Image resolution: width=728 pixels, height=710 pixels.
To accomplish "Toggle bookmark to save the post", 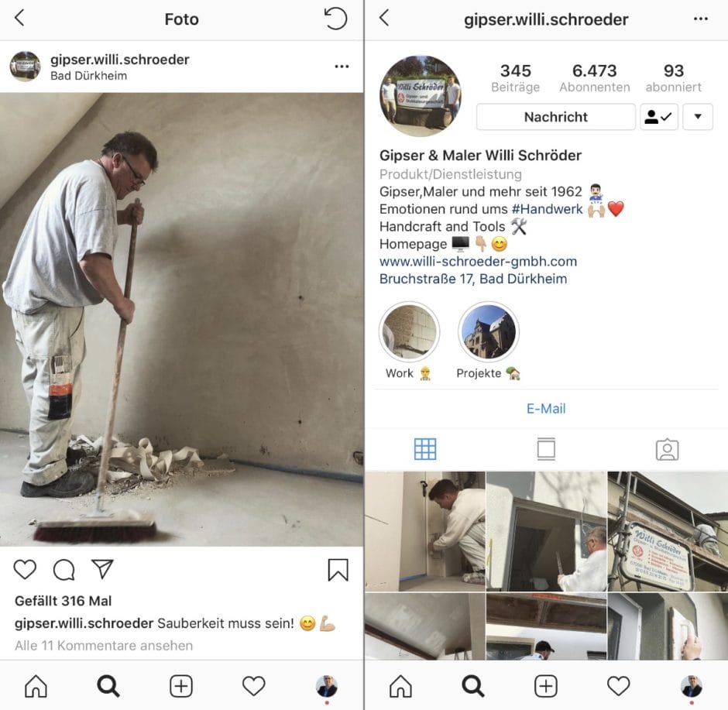I will click(x=338, y=570).
